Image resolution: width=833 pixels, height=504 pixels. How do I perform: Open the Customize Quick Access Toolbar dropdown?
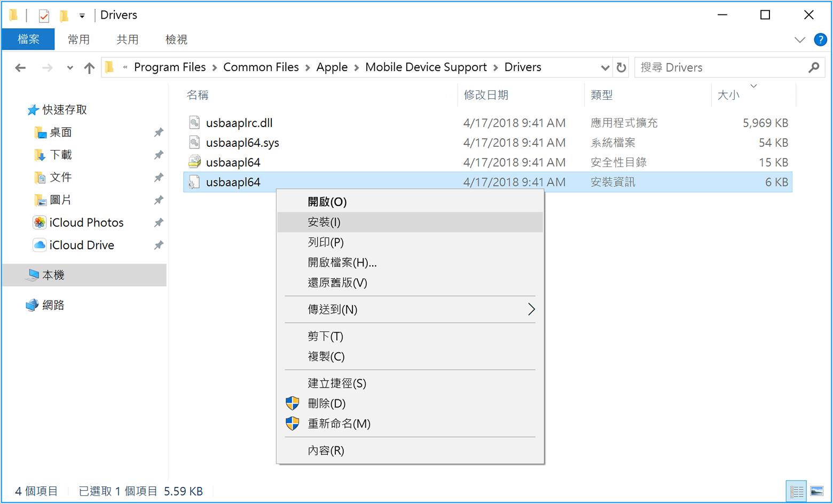[x=82, y=16]
